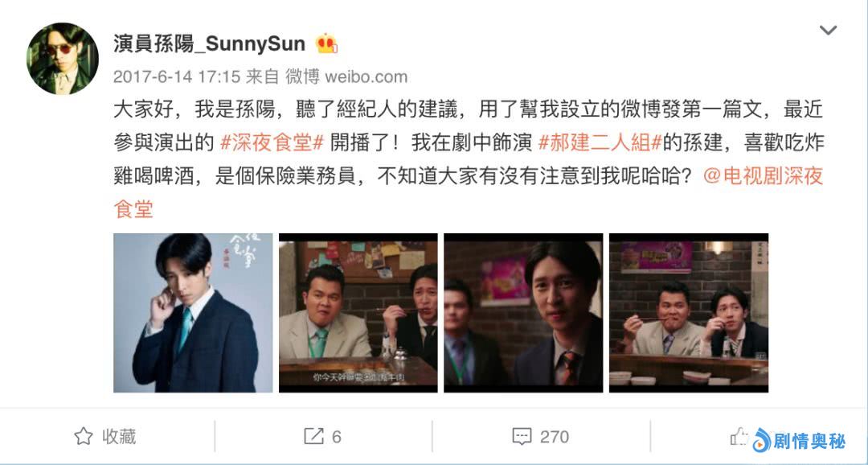
Task: Open the 270 comments count
Action: click(x=554, y=437)
